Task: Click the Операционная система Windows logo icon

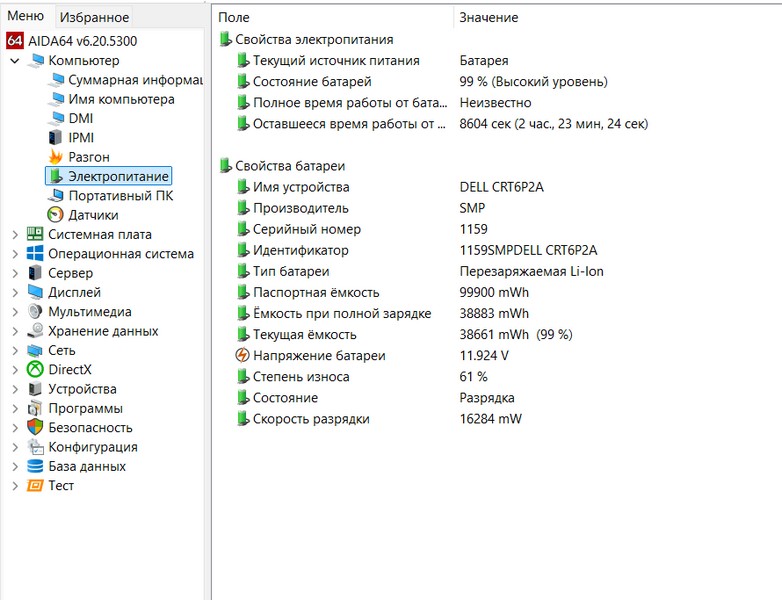Action: click(36, 254)
